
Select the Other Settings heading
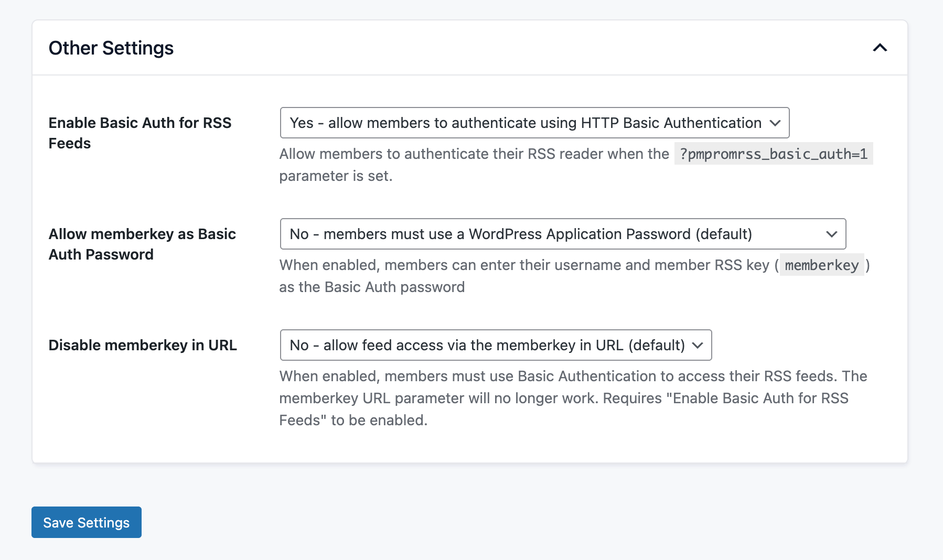[111, 48]
